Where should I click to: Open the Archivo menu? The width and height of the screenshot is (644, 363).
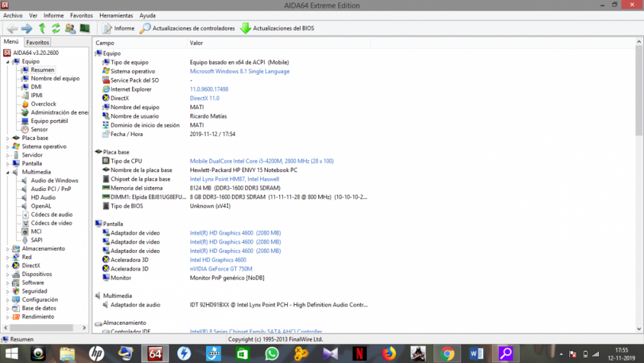(13, 15)
